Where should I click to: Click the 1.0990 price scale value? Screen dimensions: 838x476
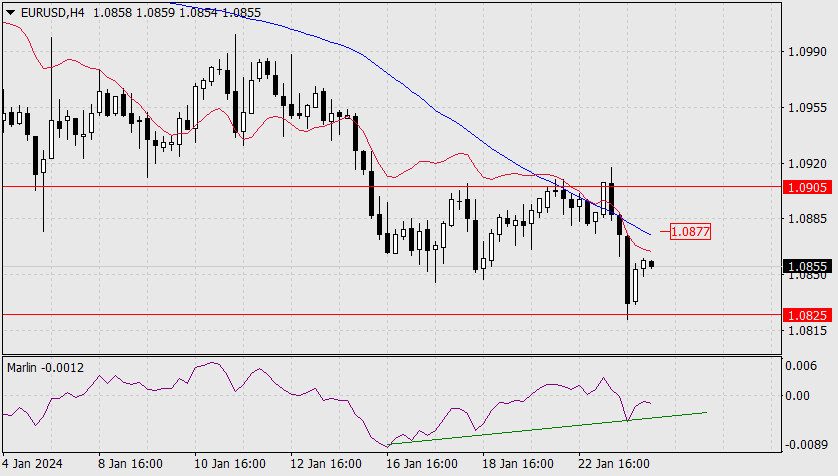(x=807, y=52)
